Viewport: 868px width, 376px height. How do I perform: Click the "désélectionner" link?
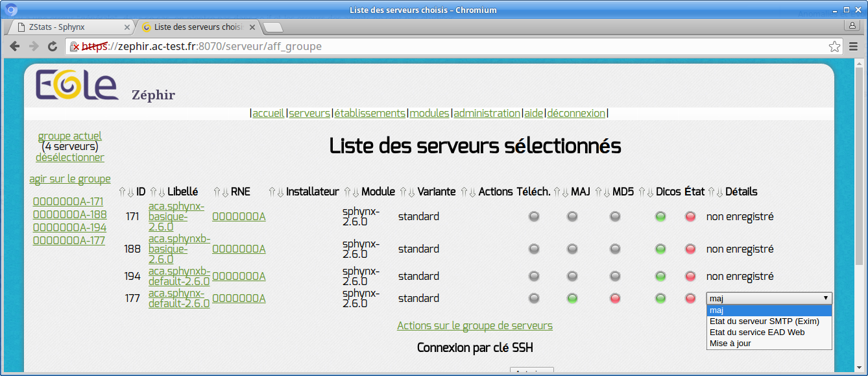click(x=69, y=157)
